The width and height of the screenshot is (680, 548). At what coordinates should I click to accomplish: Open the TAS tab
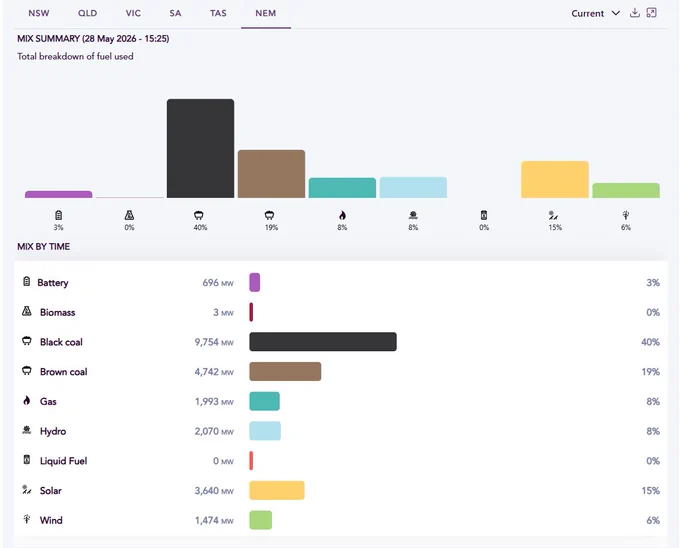(218, 13)
